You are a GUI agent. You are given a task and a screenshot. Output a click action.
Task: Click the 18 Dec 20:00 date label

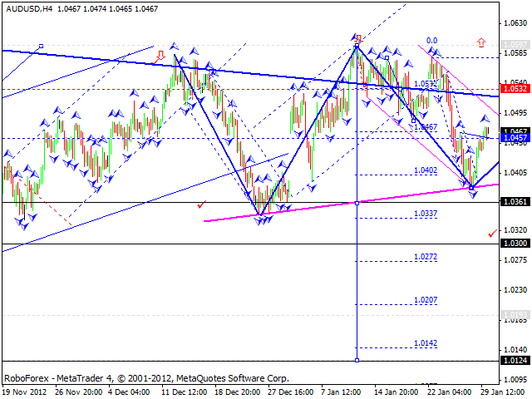pos(238,392)
